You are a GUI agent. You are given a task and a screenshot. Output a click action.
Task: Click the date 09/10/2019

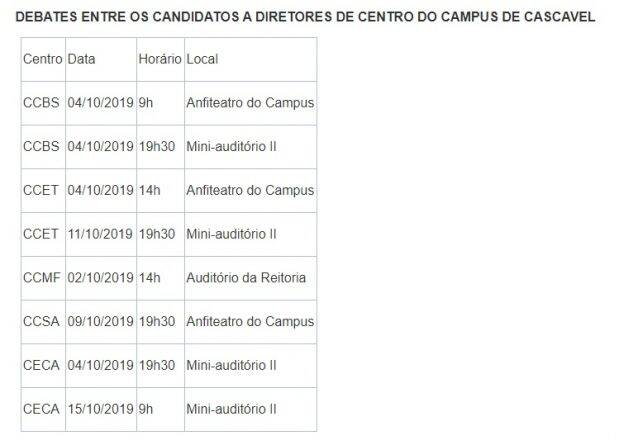[100, 321]
